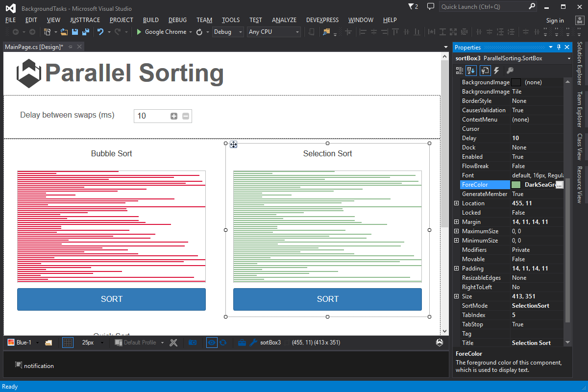Screen dimensions: 588x392
Task: Expand the Location property
Action: (x=457, y=203)
